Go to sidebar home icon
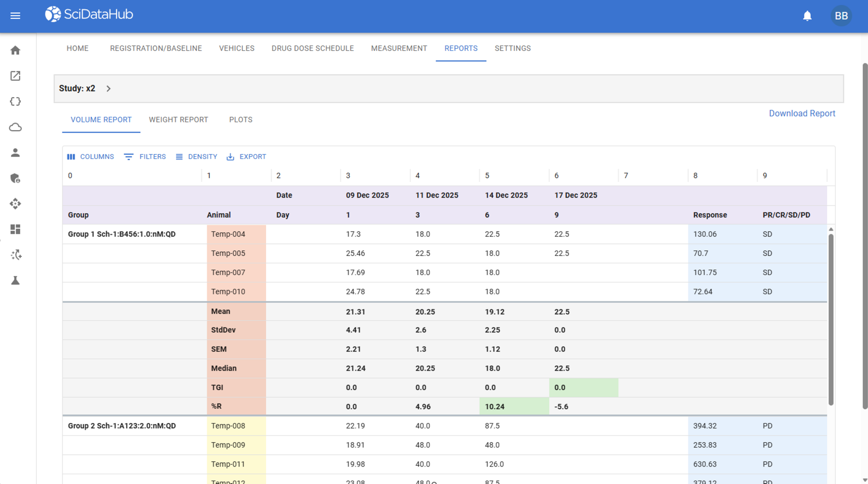 point(15,50)
